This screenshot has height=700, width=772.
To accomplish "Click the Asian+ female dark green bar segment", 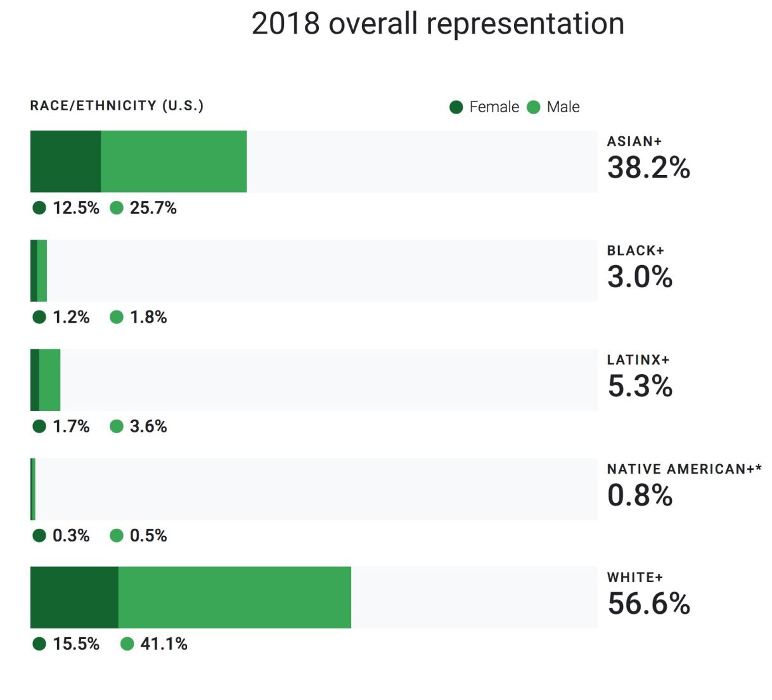I will click(65, 162).
